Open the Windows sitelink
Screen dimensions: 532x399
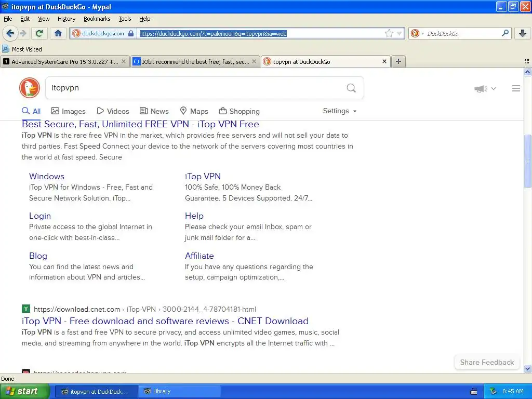(46, 176)
